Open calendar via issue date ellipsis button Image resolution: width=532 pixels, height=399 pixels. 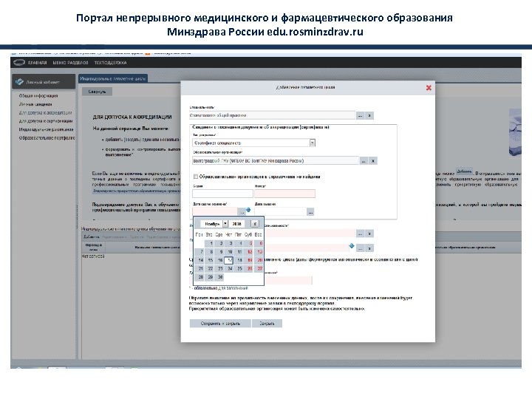[x=310, y=212]
